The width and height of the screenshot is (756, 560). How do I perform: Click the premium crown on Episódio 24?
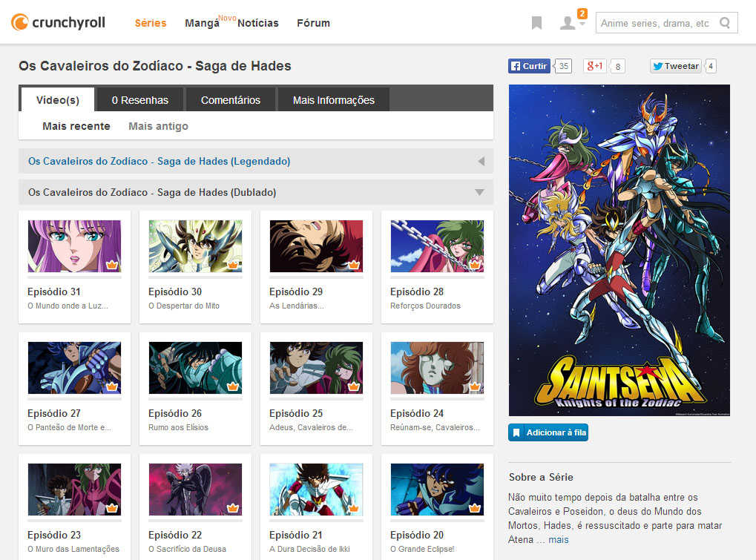[475, 386]
